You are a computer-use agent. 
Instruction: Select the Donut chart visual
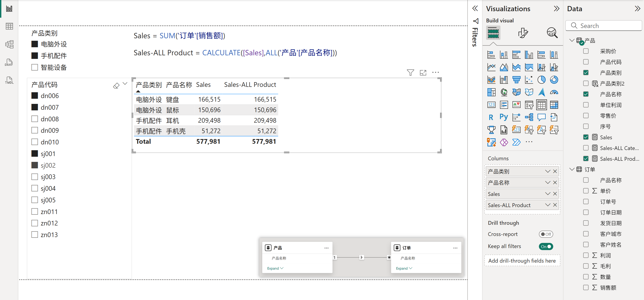click(554, 80)
